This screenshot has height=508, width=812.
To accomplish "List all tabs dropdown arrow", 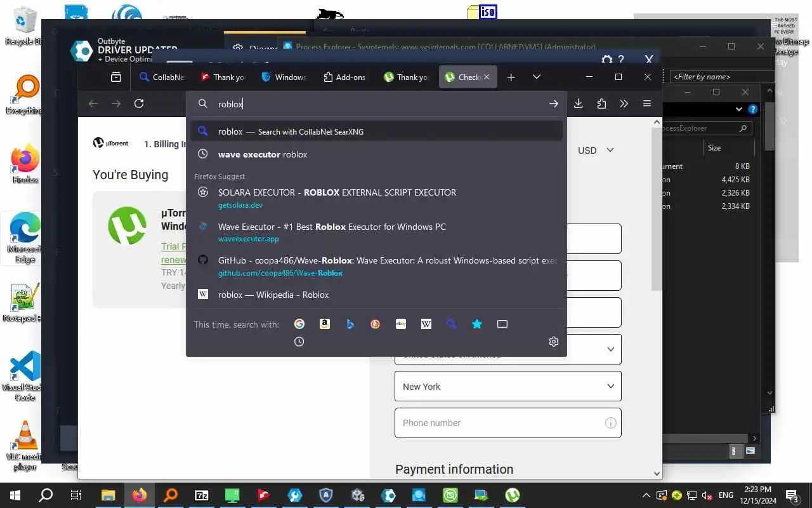I will pos(537,77).
